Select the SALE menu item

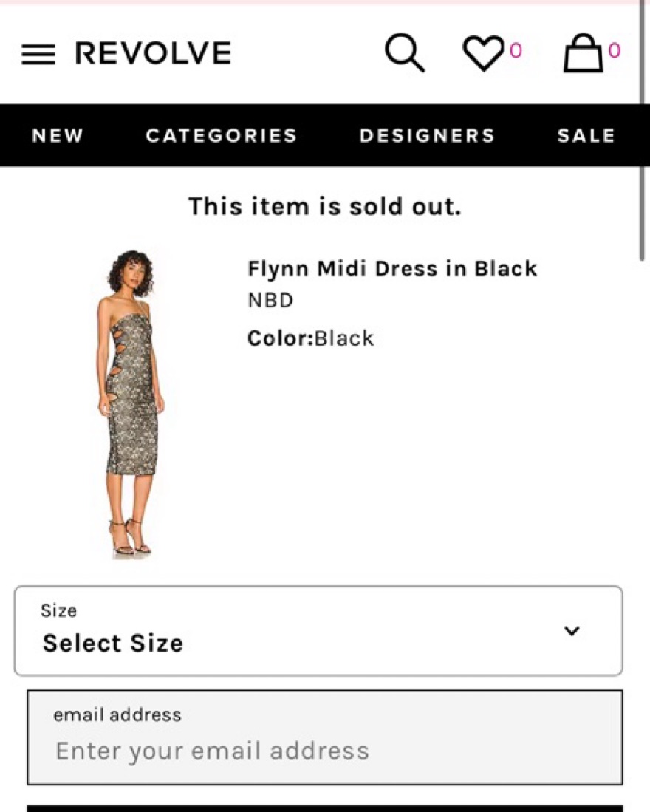click(586, 136)
